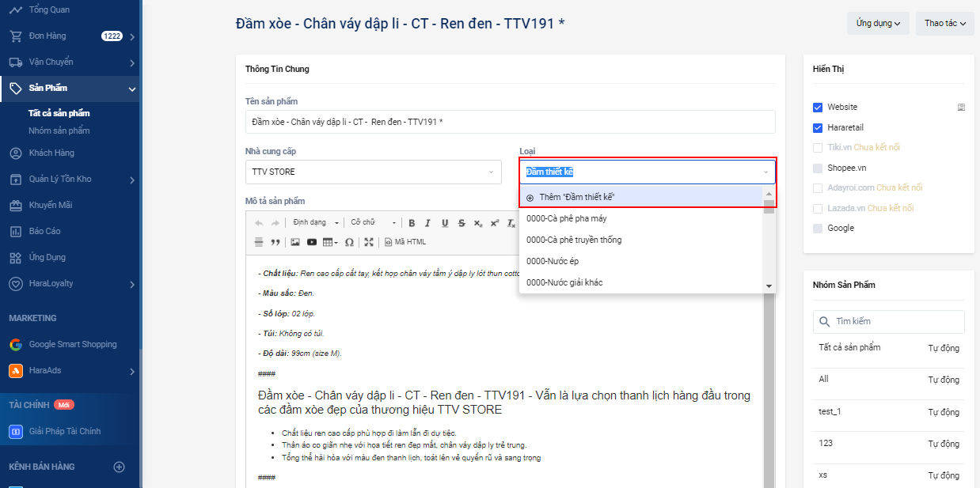Open Ứng Dụng in sidebar
This screenshot has width=980, height=488.
click(47, 257)
